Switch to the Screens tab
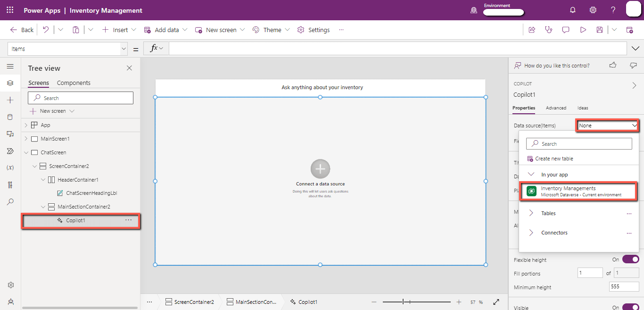This screenshot has height=310, width=644. pos(39,83)
